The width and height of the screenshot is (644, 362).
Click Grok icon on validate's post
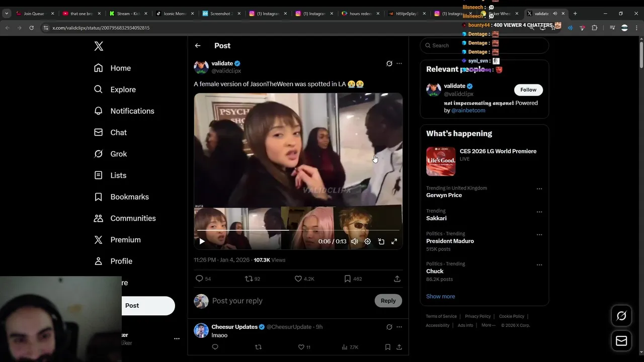[x=389, y=63]
